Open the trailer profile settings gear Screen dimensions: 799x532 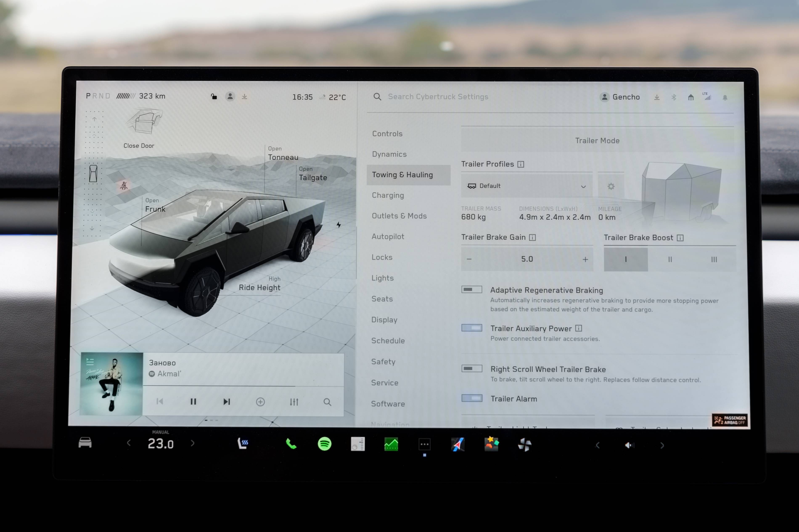[611, 186]
